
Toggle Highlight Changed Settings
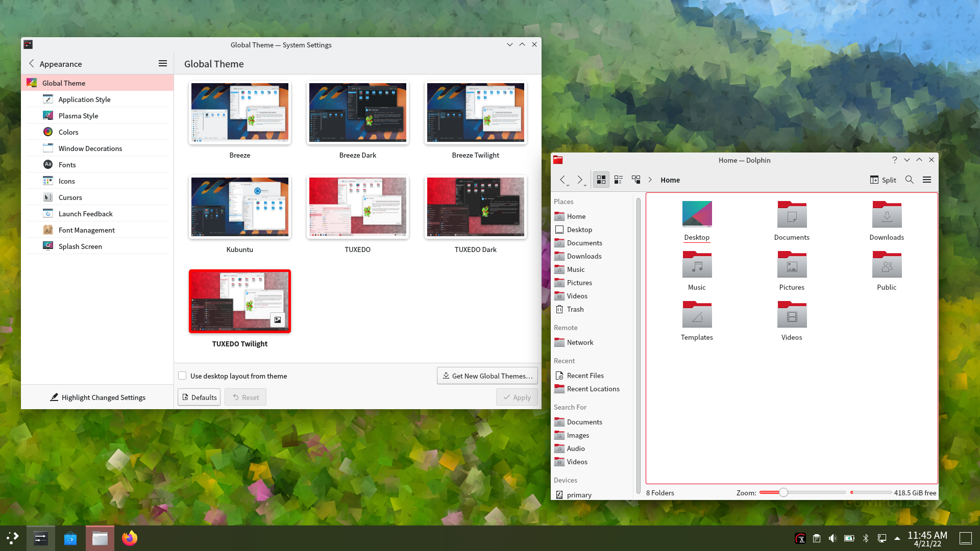pos(97,397)
